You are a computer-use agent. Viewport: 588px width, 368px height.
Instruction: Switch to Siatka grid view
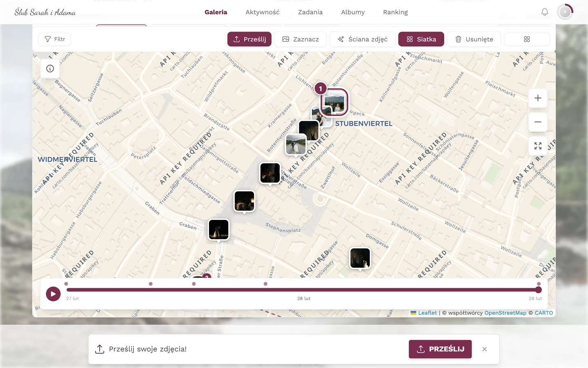coord(421,39)
